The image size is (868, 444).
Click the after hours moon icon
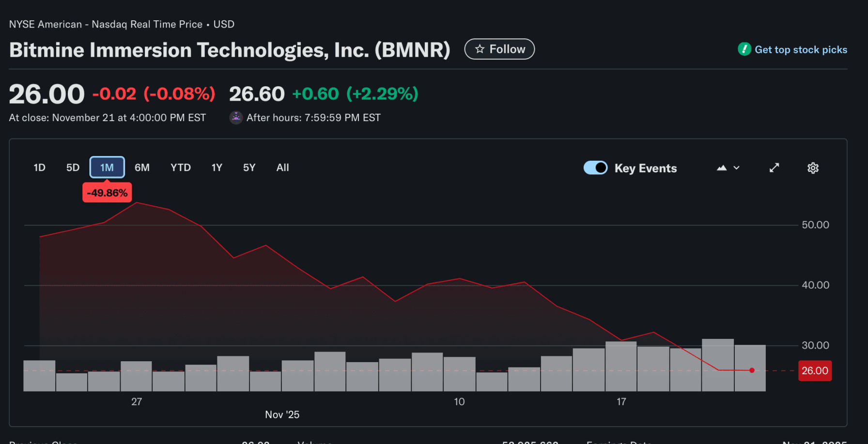coord(236,118)
